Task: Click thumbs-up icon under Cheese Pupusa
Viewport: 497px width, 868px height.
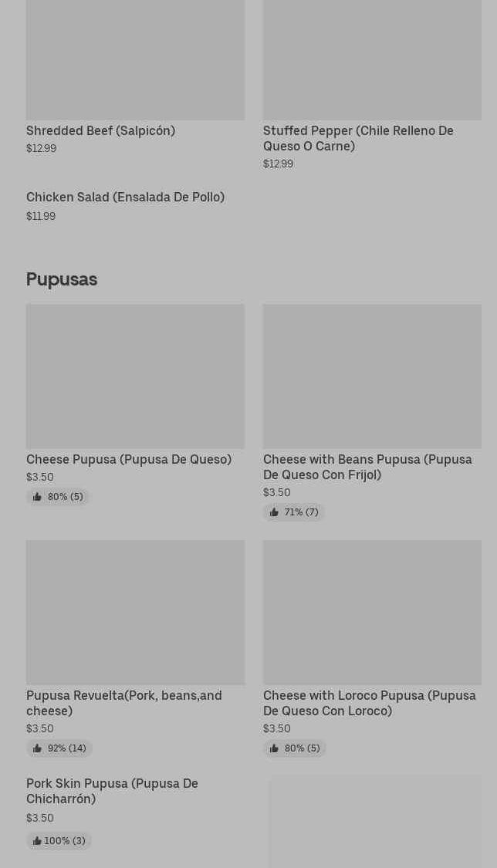Action: (x=37, y=497)
